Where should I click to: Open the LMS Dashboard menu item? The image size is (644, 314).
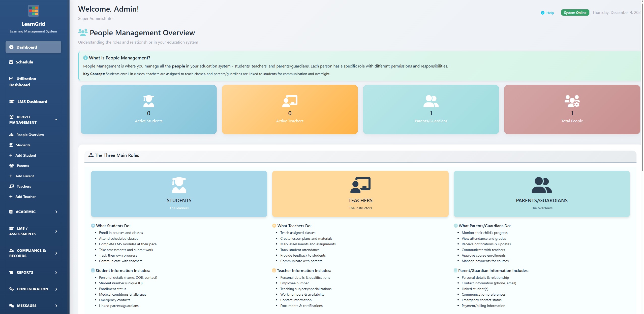[x=32, y=101]
